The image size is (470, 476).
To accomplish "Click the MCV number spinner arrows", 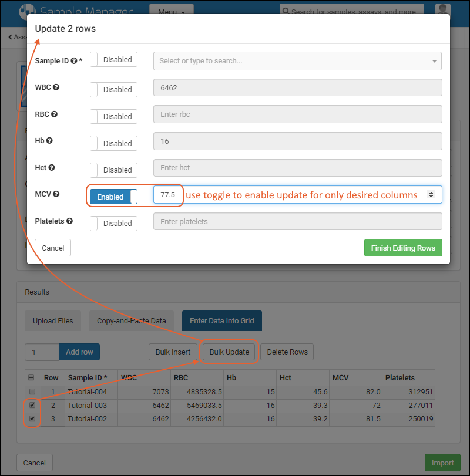I will point(431,195).
